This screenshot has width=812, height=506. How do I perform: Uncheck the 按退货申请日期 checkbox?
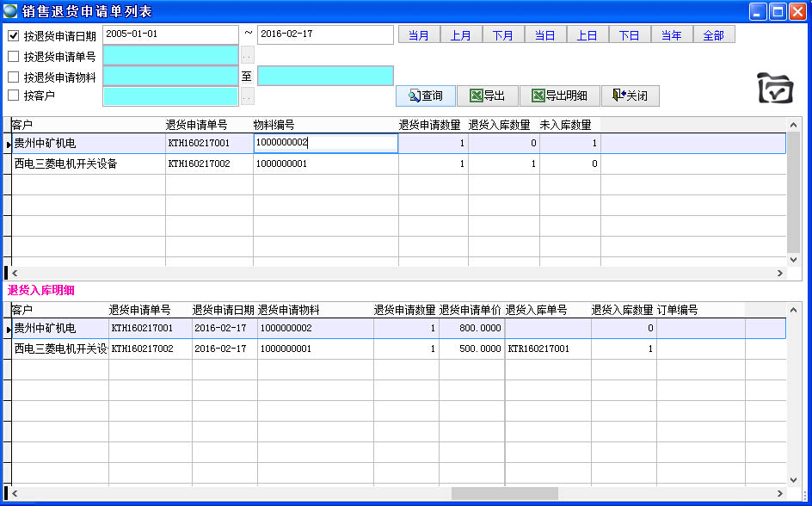coord(13,36)
